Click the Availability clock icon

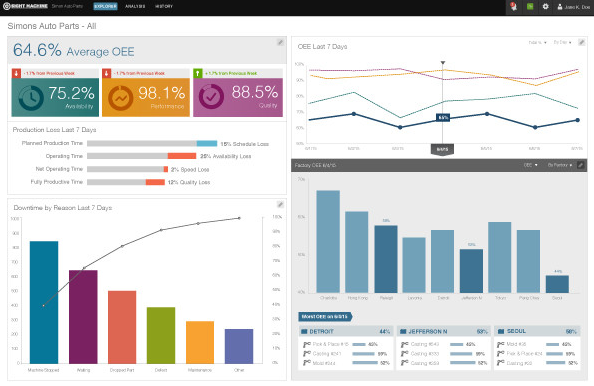point(31,98)
